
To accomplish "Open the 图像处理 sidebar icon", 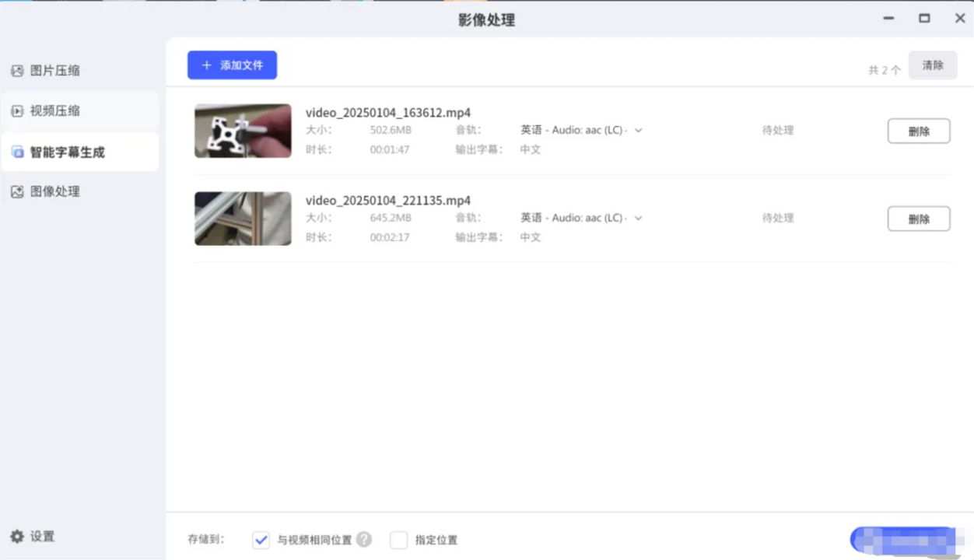I will [x=17, y=191].
